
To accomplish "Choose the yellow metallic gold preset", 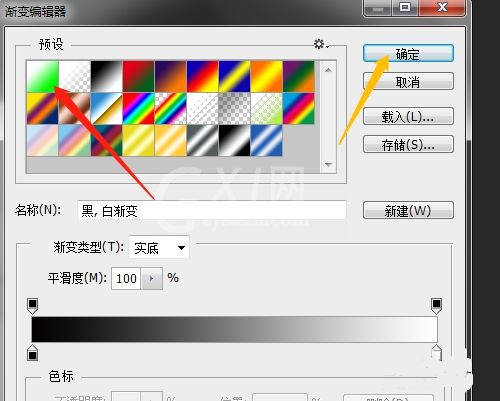I will [139, 140].
